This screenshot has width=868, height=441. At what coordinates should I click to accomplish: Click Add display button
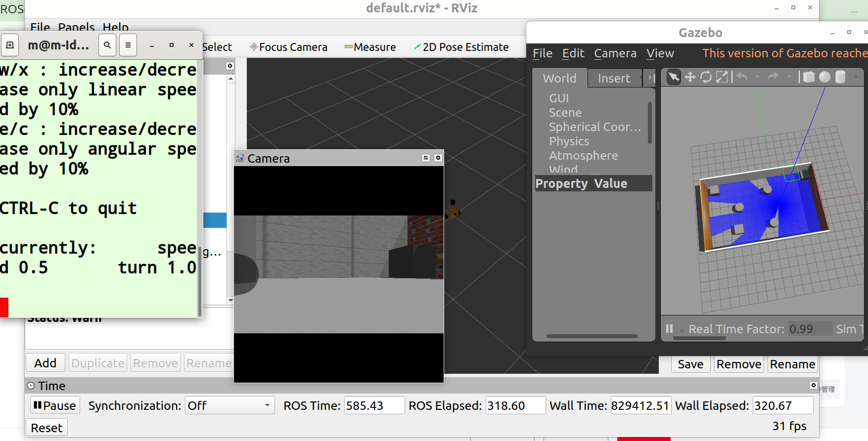click(46, 363)
